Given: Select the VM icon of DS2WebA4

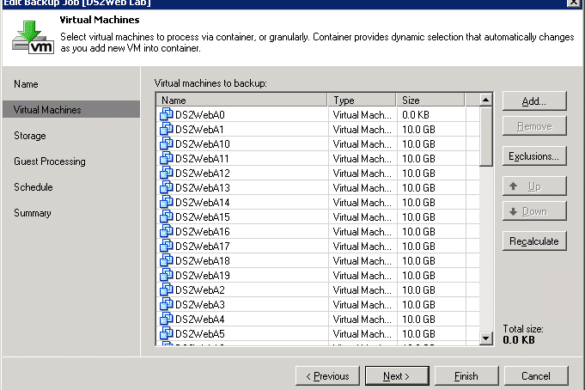Looking at the screenshot, I should [166, 318].
